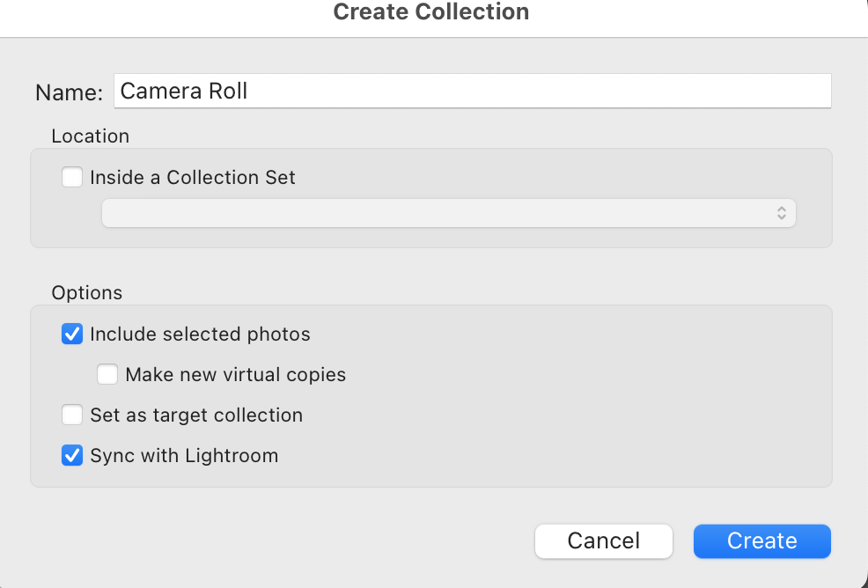Image resolution: width=868 pixels, height=588 pixels.
Task: Click the "Make new virtual copies" label text
Action: click(235, 375)
